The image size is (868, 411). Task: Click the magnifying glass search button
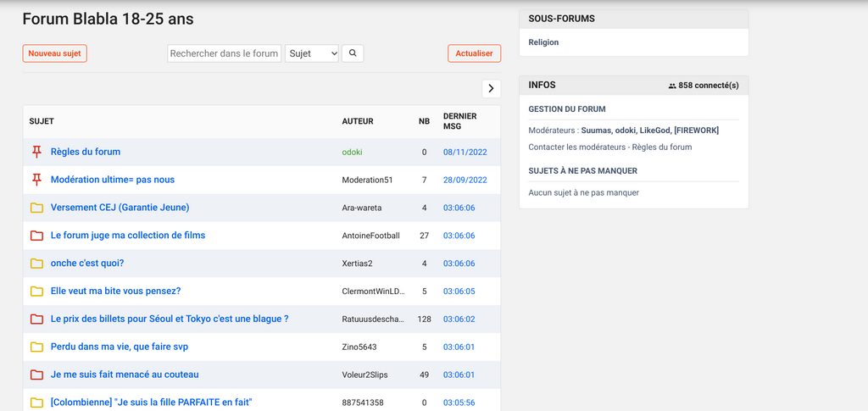coord(352,53)
